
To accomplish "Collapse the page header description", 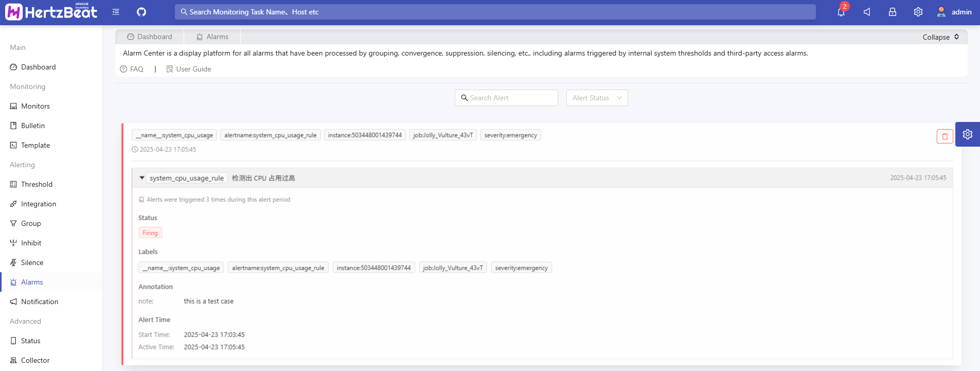I will [x=940, y=37].
